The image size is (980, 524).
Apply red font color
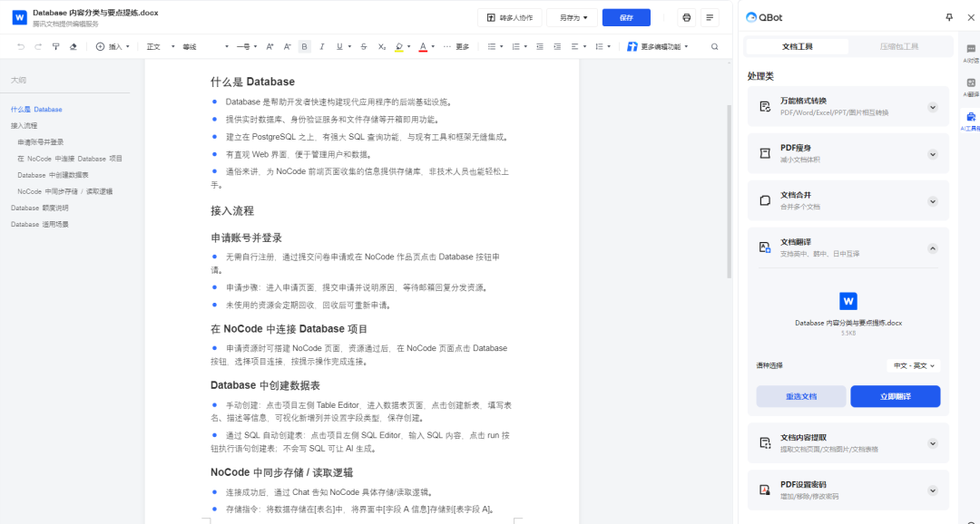423,46
